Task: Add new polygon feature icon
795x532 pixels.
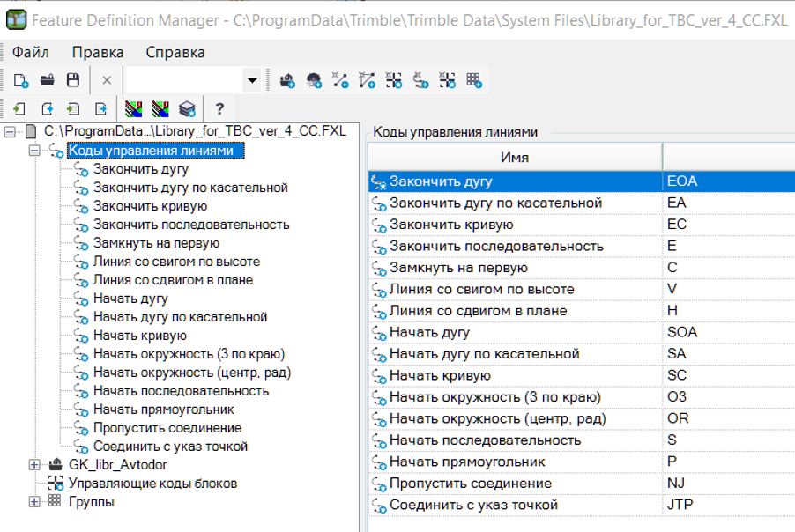Action: tap(367, 80)
